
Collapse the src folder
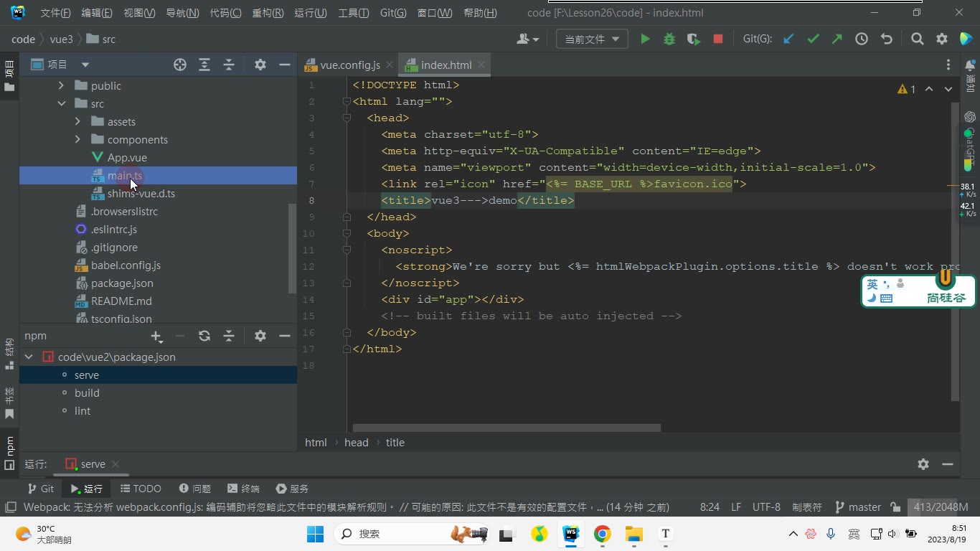pos(62,103)
